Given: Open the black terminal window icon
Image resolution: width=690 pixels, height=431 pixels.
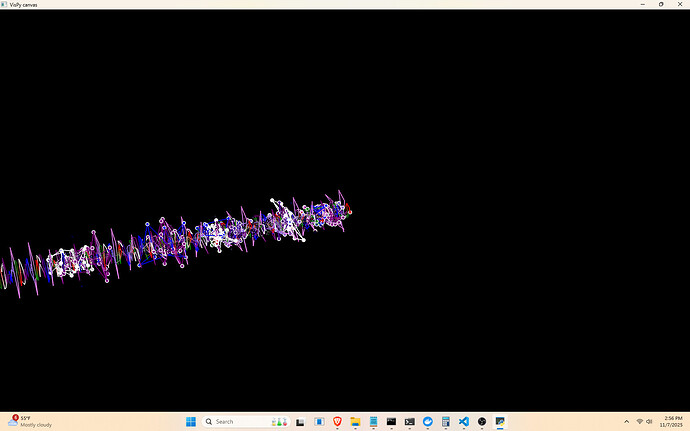Looking at the screenshot, I should point(391,422).
